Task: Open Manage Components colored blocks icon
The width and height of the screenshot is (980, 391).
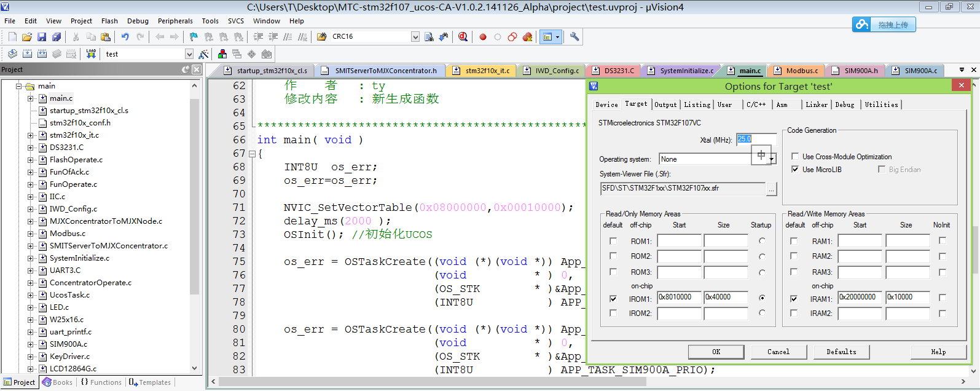Action: [x=222, y=54]
